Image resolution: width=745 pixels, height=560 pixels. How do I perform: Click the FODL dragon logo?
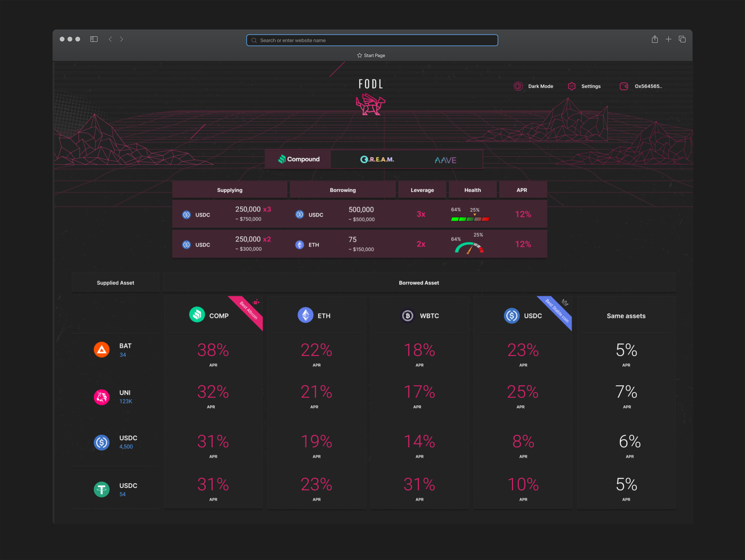click(x=371, y=104)
